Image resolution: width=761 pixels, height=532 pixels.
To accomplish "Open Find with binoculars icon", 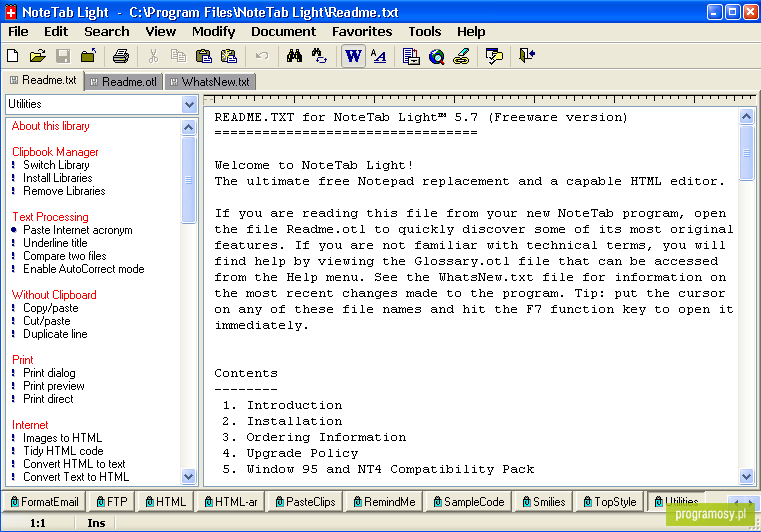I will pyautogui.click(x=294, y=56).
